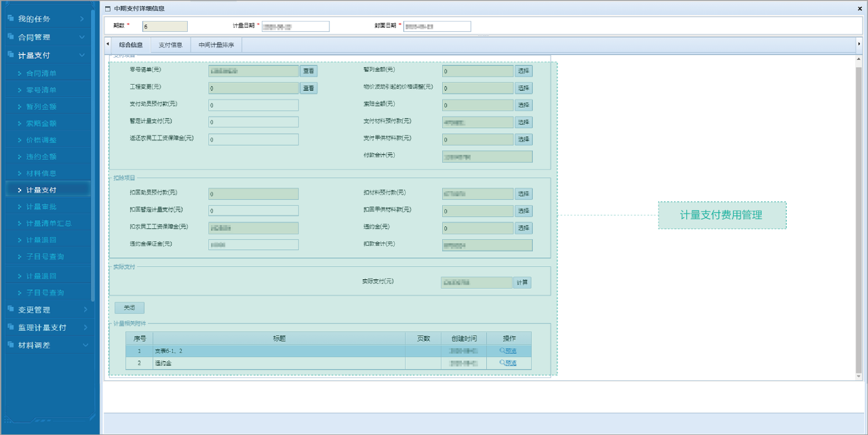Image resolution: width=868 pixels, height=435 pixels.
Task: Focus the 封面日期 date field
Action: (437, 26)
